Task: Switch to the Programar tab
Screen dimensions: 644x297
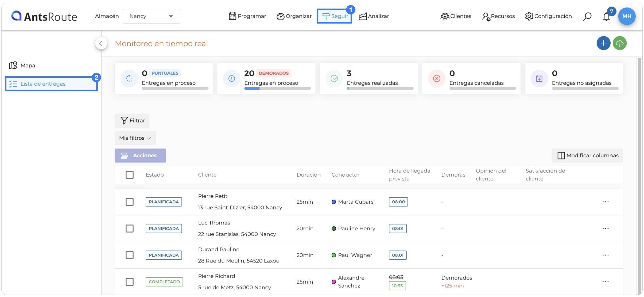Action: [247, 16]
